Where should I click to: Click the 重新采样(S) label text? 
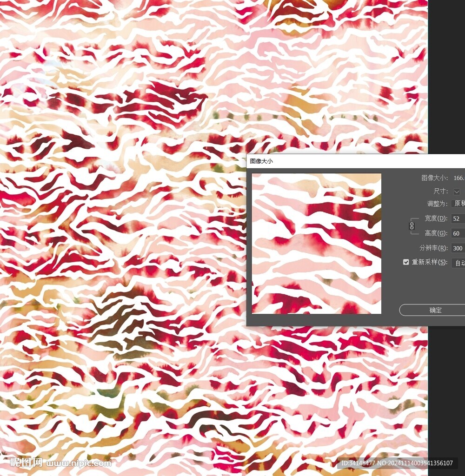[430, 262]
